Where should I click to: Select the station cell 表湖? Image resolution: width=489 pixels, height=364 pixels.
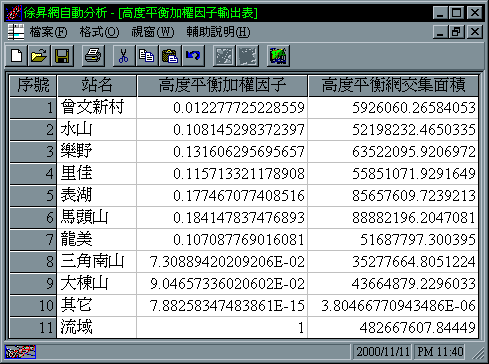97,196
